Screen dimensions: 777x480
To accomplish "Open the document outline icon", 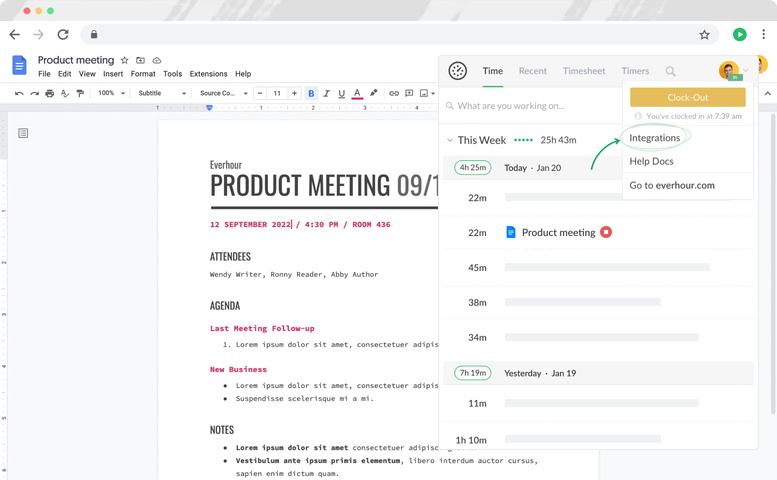I will pyautogui.click(x=23, y=133).
